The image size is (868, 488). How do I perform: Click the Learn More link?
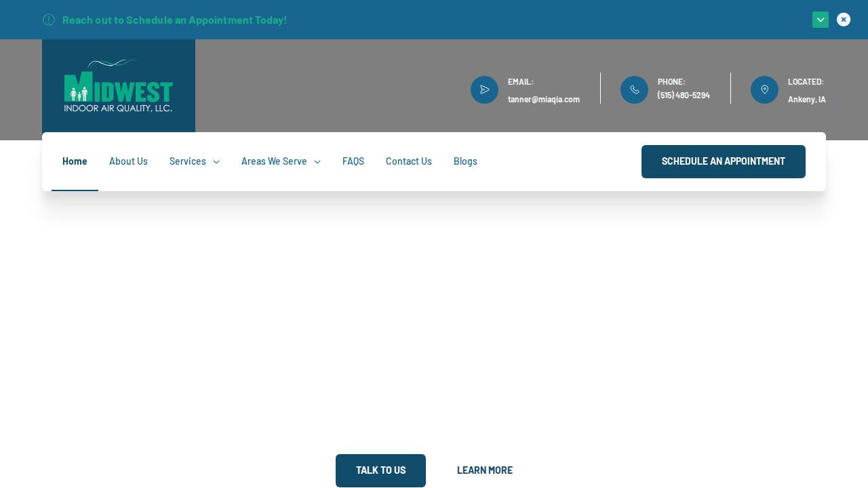pyautogui.click(x=485, y=470)
